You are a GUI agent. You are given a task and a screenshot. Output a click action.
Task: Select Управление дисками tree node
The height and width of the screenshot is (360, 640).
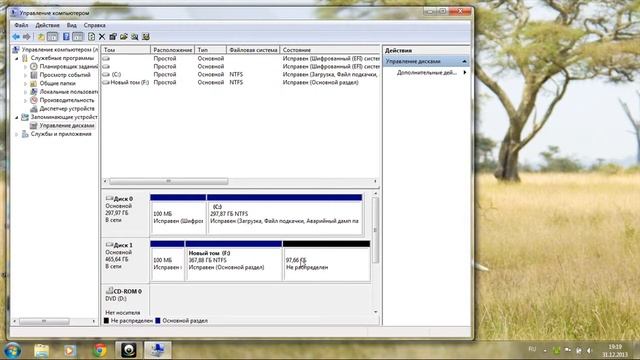[67, 126]
